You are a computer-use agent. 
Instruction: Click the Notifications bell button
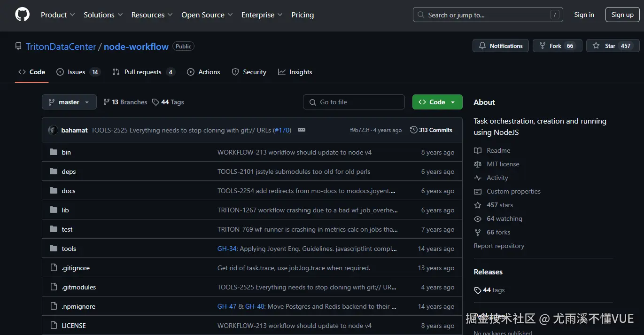click(x=500, y=46)
